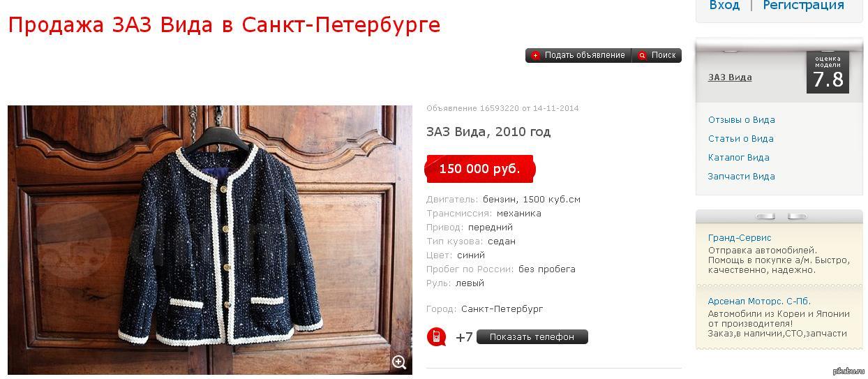Click the Продажа ЗАЗ Вида page heading
Image resolution: width=868 pixels, height=379 pixels.
click(224, 25)
